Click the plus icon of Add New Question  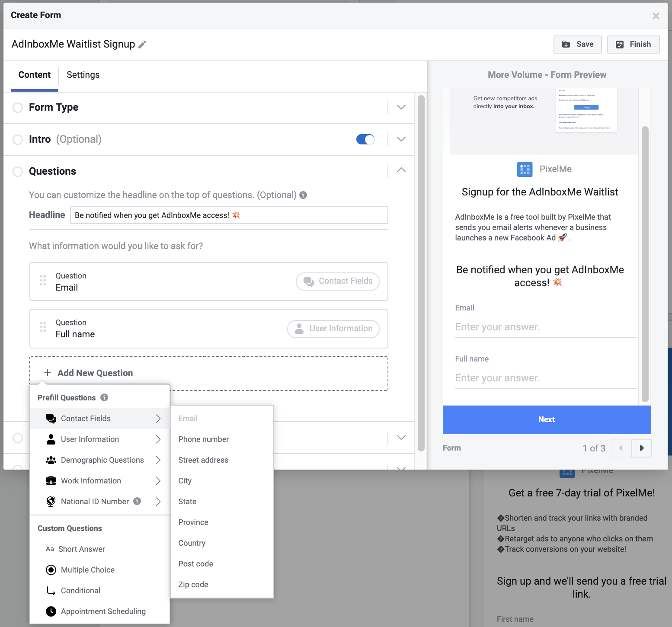point(48,373)
